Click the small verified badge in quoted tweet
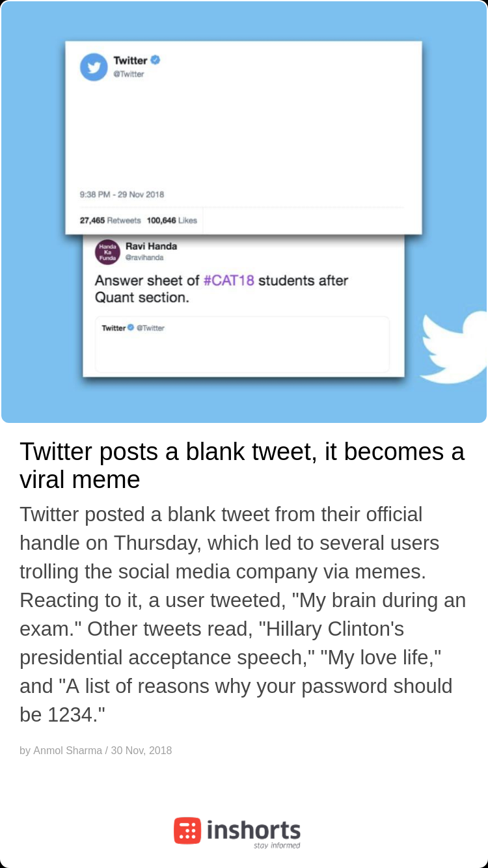This screenshot has width=488, height=868. click(x=131, y=327)
